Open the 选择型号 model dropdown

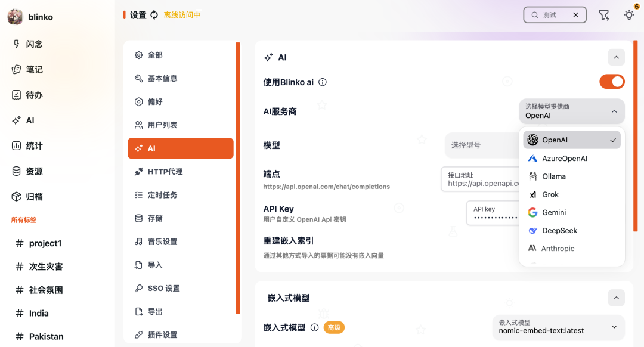point(482,145)
